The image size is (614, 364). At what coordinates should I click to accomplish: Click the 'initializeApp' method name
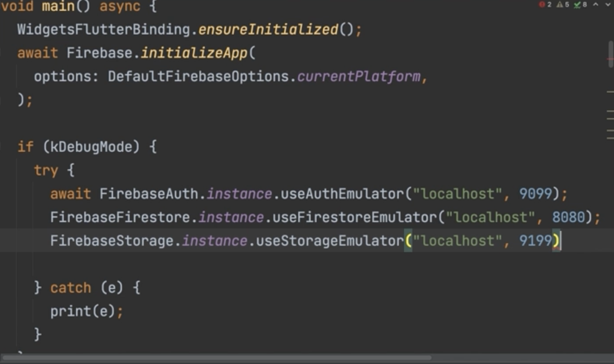194,53
